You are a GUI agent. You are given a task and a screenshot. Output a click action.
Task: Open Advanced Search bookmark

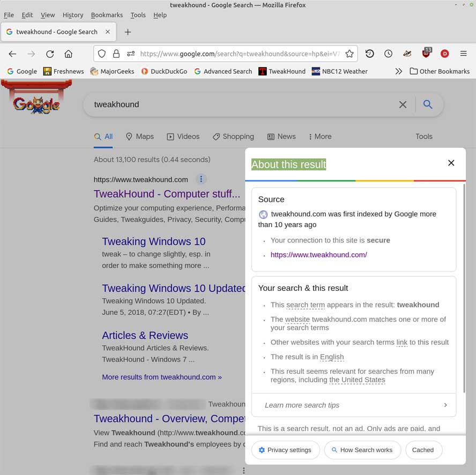(223, 71)
